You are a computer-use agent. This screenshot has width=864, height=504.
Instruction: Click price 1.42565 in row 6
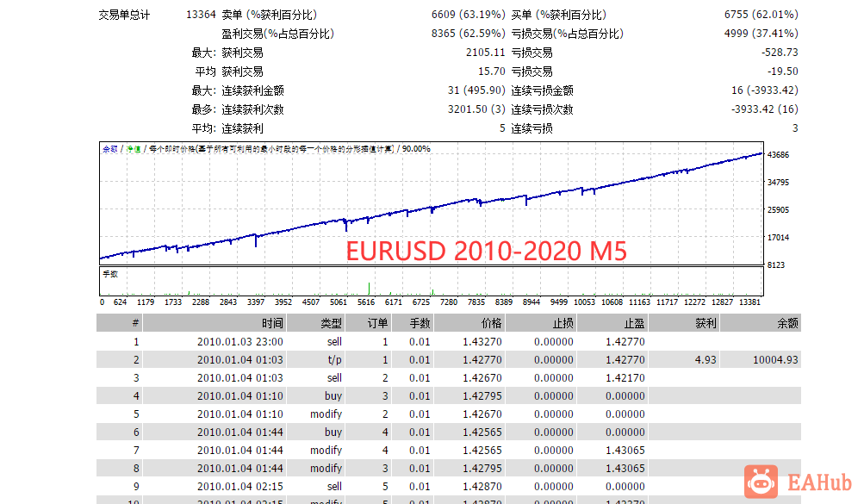[482, 432]
